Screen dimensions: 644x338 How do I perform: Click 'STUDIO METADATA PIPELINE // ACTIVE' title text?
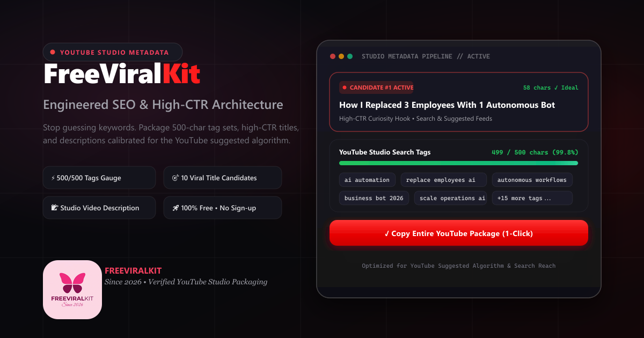pyautogui.click(x=426, y=56)
